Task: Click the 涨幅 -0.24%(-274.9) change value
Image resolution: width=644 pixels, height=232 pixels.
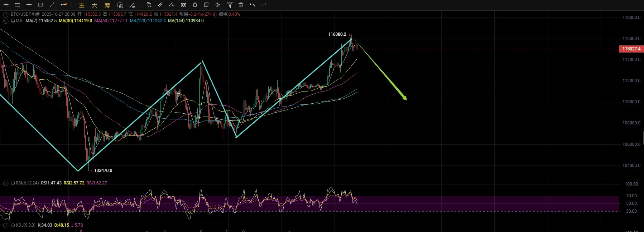Action: 198,14
